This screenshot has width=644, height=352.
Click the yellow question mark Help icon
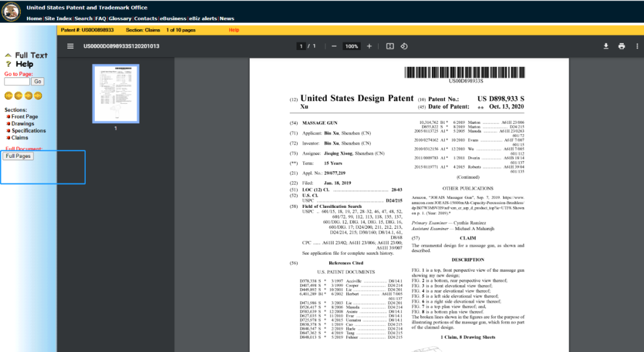coord(8,64)
